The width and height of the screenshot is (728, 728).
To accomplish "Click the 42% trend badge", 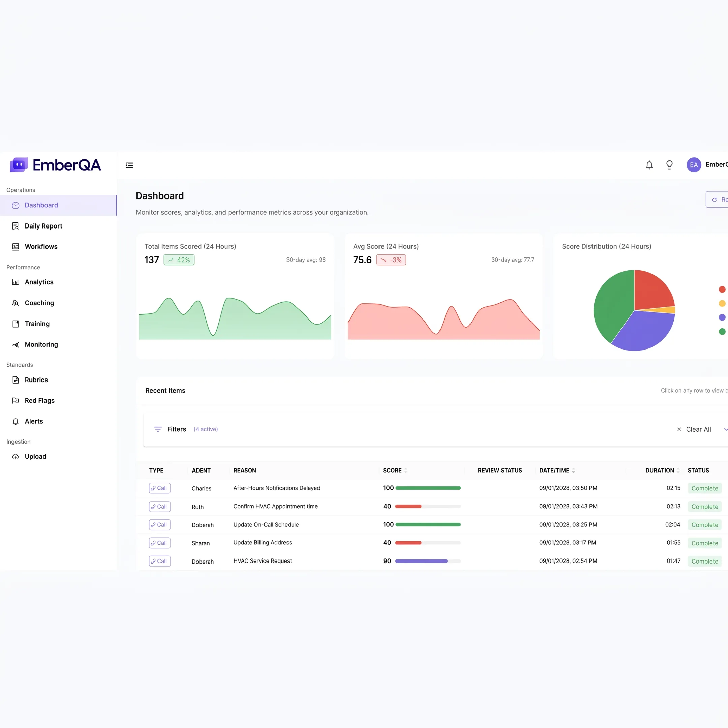I will point(179,260).
